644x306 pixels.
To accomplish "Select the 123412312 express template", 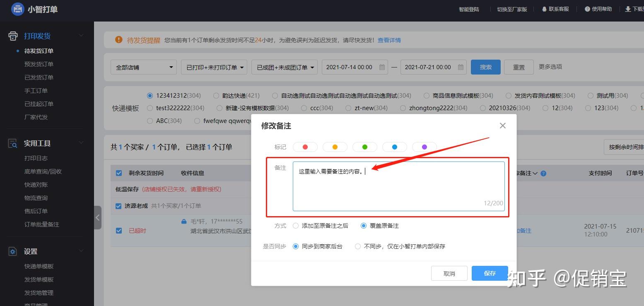I will click(x=150, y=96).
